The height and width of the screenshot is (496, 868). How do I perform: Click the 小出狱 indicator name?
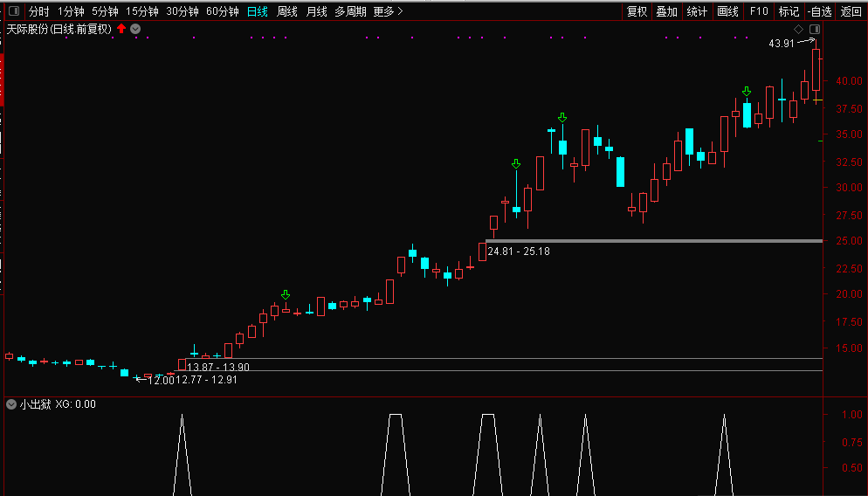[36, 404]
